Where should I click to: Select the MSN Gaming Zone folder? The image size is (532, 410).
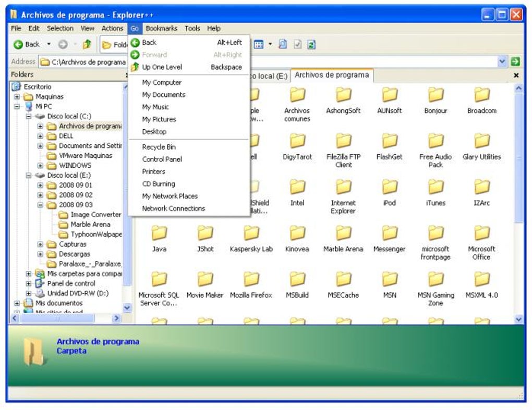coord(436,279)
